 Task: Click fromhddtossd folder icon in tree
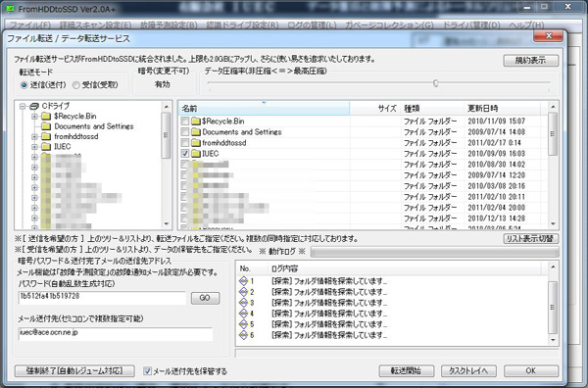click(x=46, y=136)
